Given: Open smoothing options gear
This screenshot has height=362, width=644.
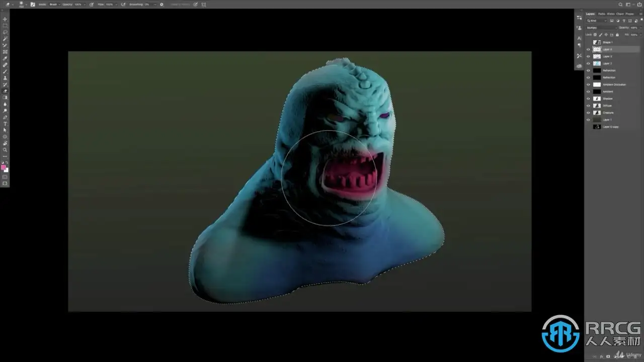Looking at the screenshot, I should click(162, 4).
